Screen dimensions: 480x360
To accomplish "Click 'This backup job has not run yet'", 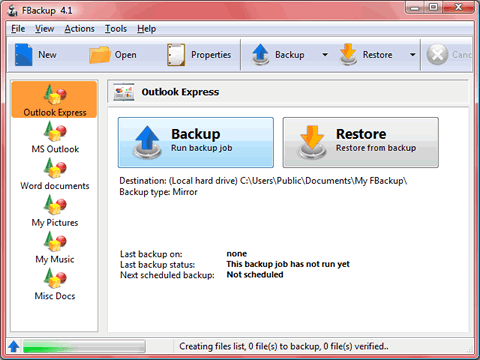I will (x=288, y=264).
